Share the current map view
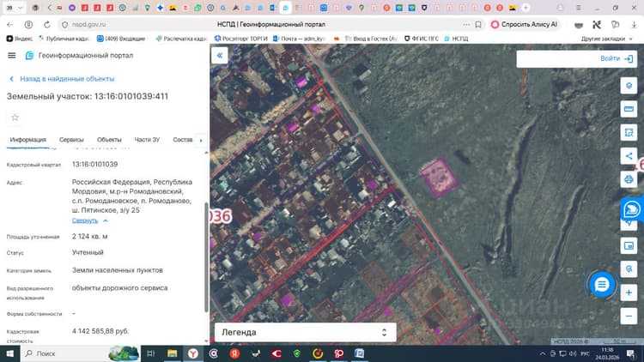 click(629, 156)
